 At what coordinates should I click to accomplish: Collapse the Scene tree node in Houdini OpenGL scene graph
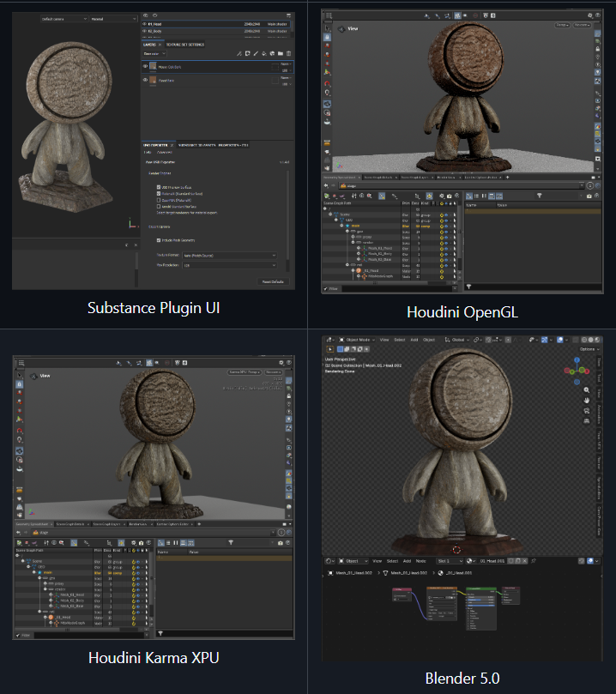click(x=330, y=214)
